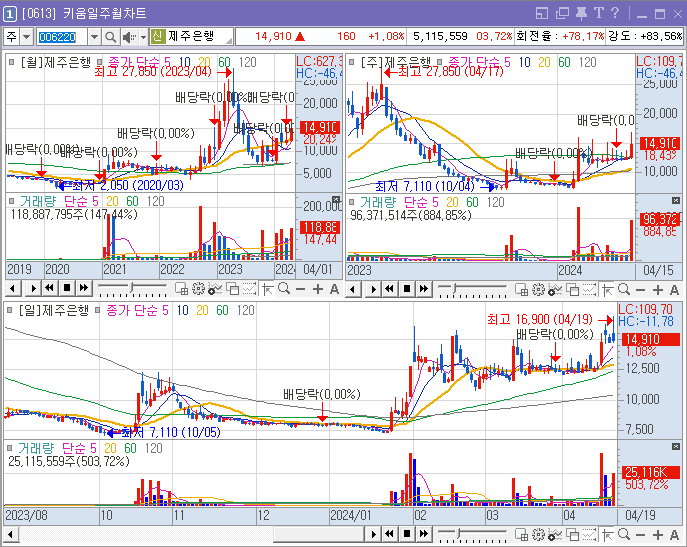
Task: Expand the stock code 006220 history dropdown
Action: coord(94,37)
